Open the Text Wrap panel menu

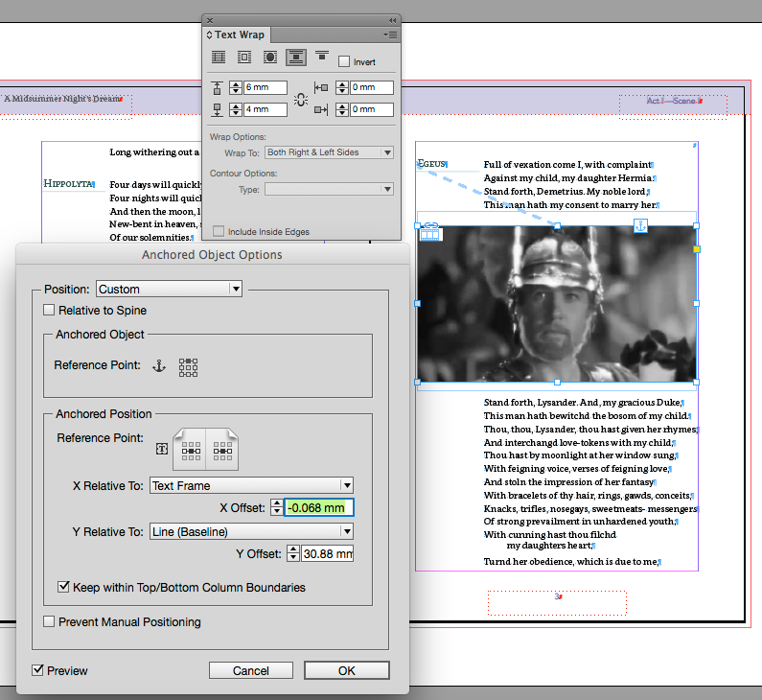[390, 35]
